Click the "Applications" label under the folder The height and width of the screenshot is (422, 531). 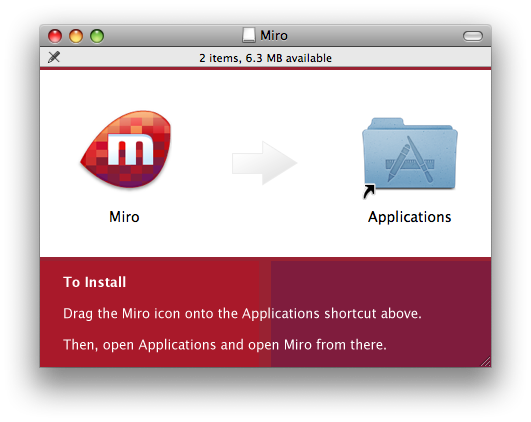[410, 217]
